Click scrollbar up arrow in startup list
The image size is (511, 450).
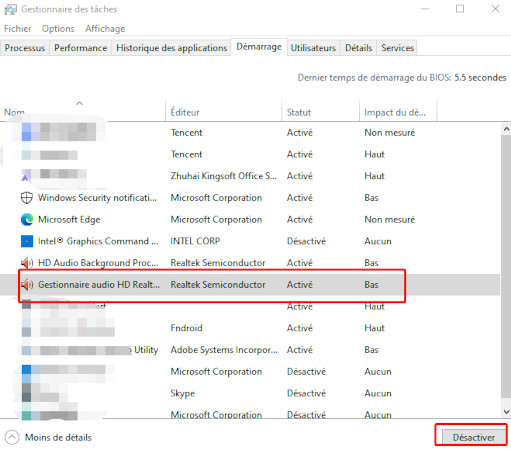pos(506,129)
